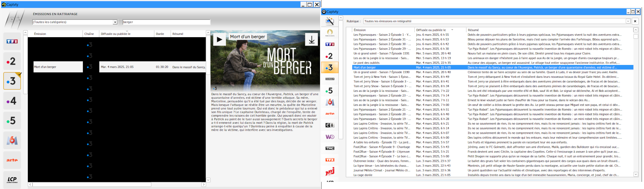Pick the W9 channel icon
644x189 pixels.
coord(330,137)
